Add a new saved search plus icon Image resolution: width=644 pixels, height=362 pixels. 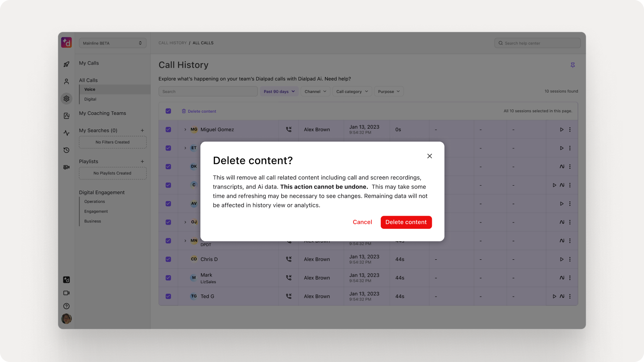[x=143, y=130]
